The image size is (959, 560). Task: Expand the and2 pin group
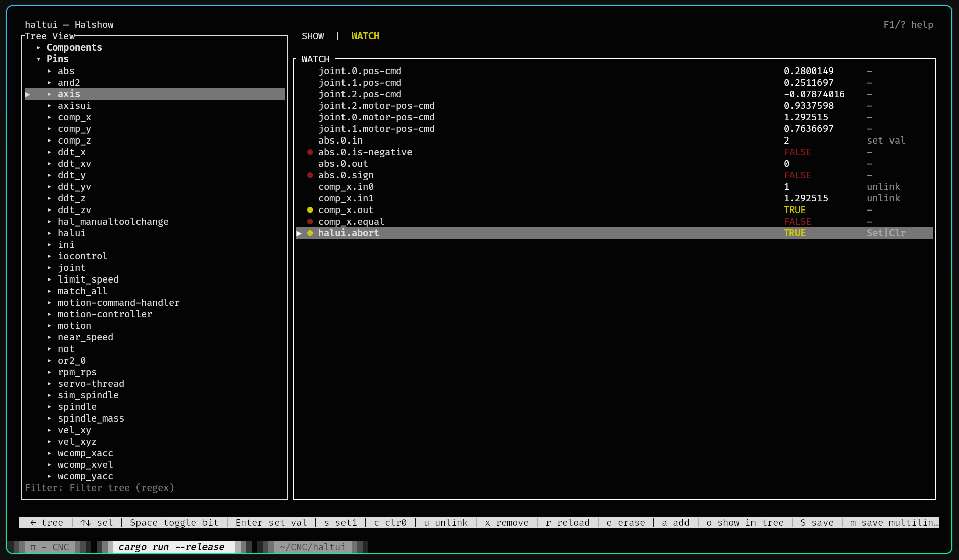(x=49, y=83)
